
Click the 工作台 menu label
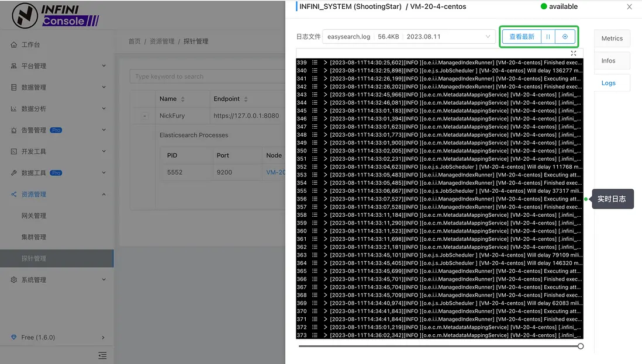(31, 44)
